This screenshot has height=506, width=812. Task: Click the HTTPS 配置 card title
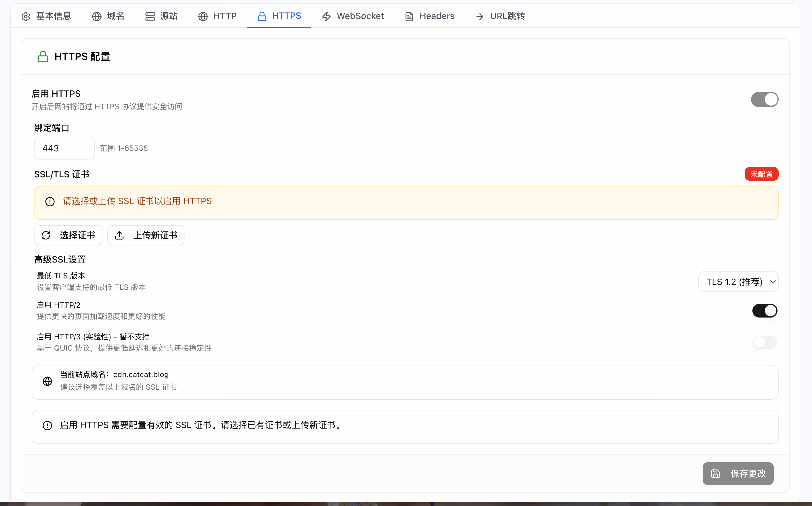[x=82, y=56]
